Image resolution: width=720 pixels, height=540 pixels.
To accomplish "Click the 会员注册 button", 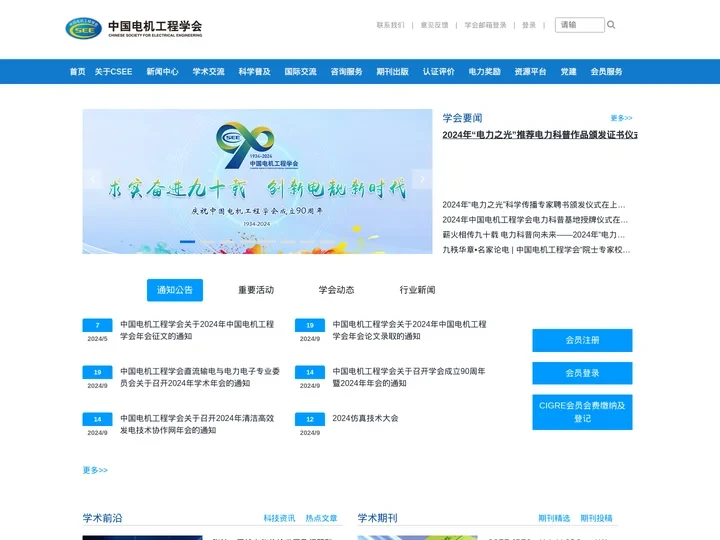I will click(x=582, y=340).
